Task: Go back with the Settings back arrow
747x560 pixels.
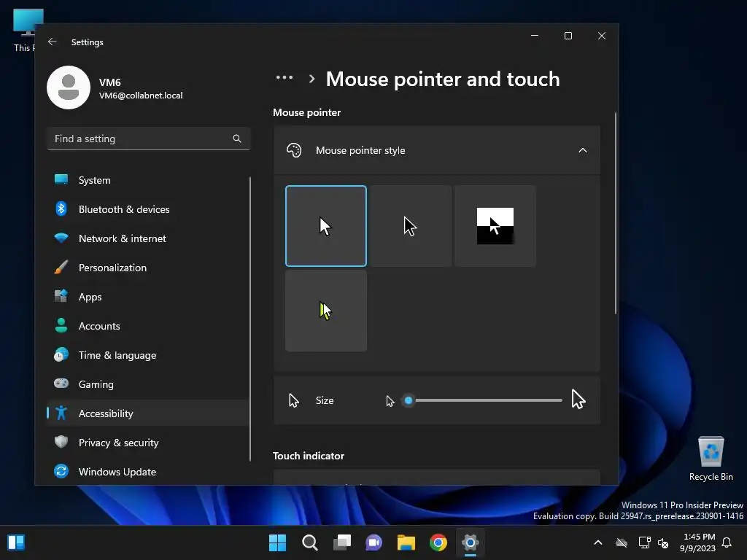Action: (x=53, y=42)
